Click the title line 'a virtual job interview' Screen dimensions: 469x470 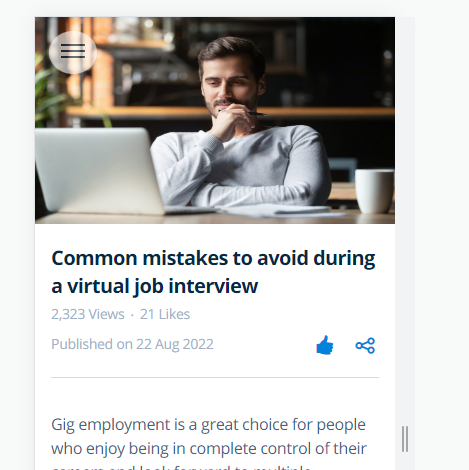[155, 286]
